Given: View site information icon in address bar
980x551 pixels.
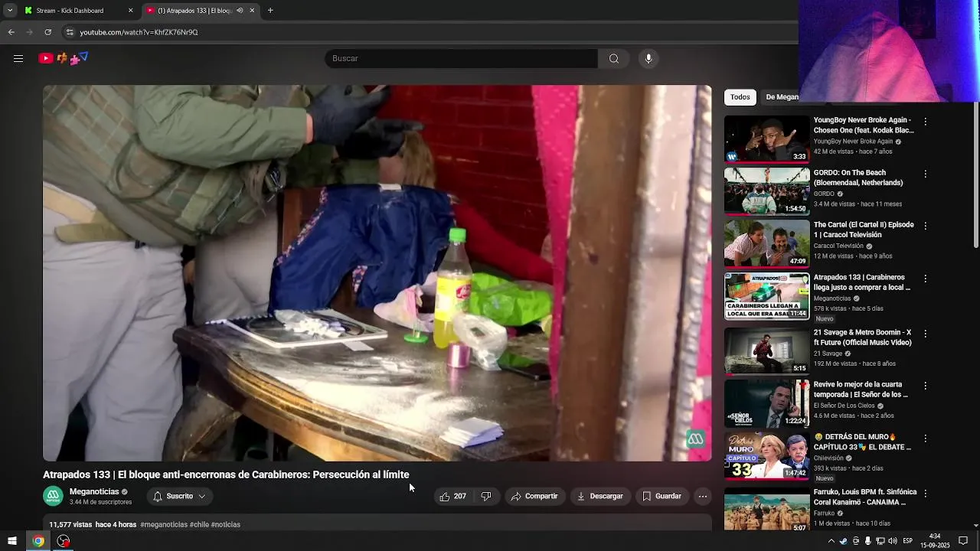Looking at the screenshot, I should point(69,32).
